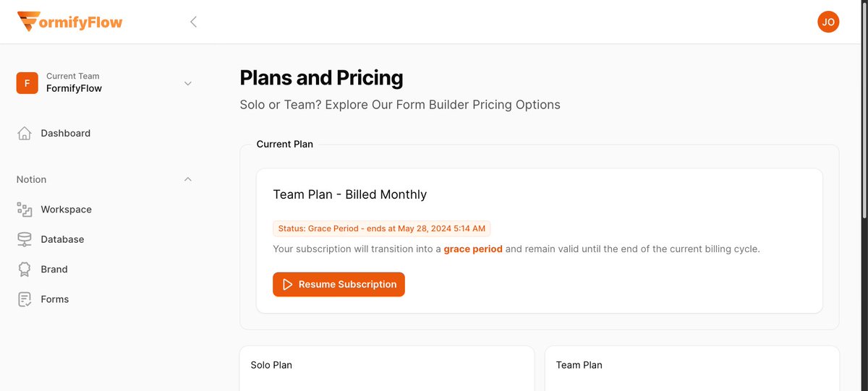Click the page vertical scrollbar
This screenshot has width=868, height=391.
864,108
